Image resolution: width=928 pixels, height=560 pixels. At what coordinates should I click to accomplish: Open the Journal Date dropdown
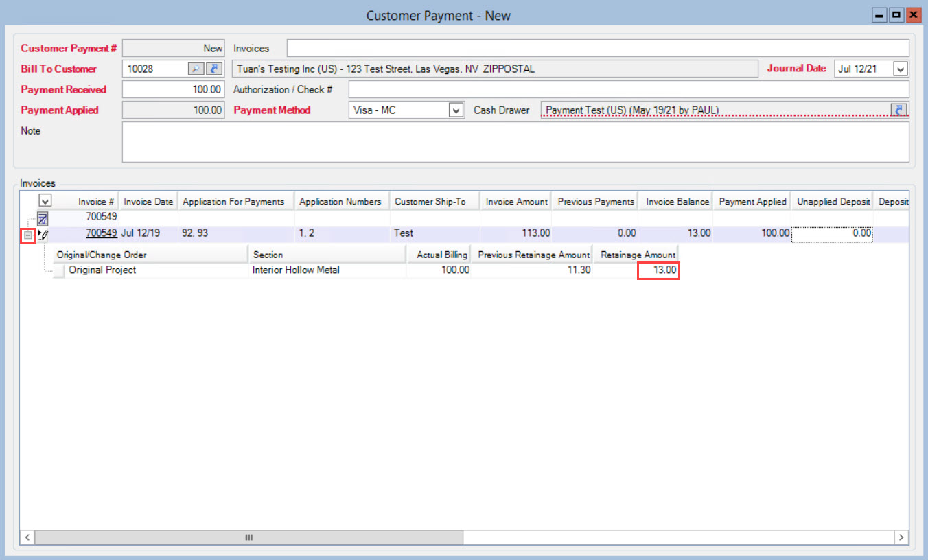tap(901, 69)
